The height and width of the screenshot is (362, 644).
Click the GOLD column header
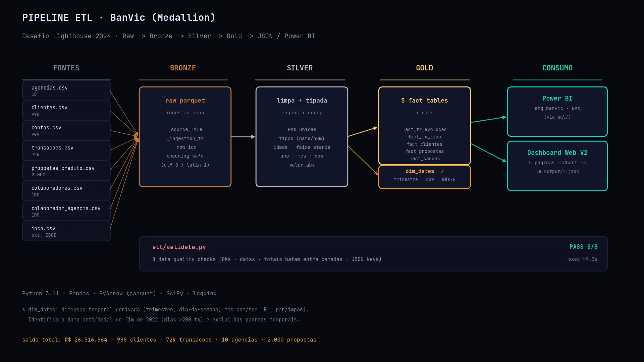(425, 68)
